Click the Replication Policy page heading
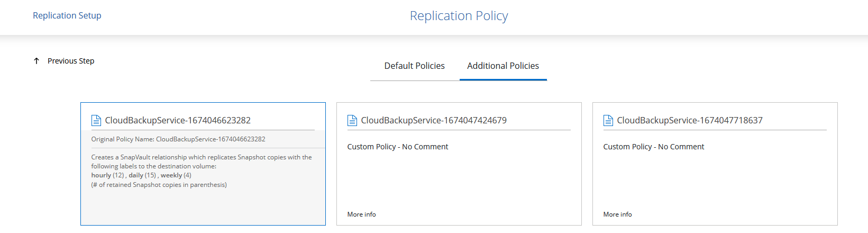868x233 pixels. click(459, 16)
